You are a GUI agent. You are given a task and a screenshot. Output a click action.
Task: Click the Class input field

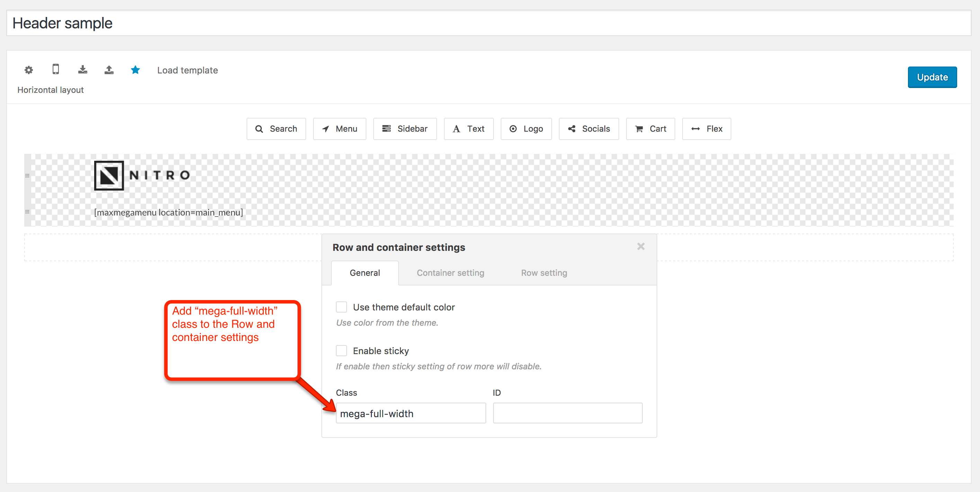pos(410,413)
